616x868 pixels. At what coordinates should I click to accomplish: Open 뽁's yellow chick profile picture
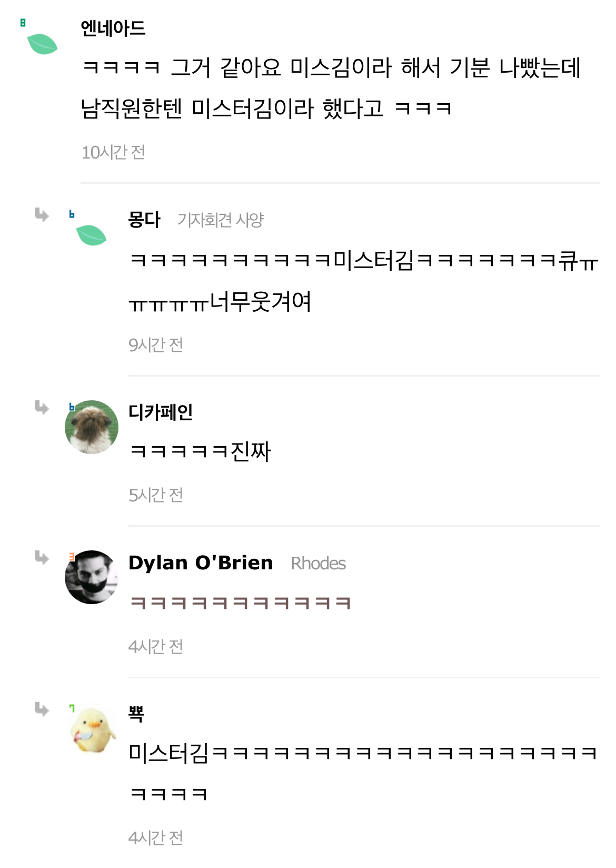click(93, 730)
